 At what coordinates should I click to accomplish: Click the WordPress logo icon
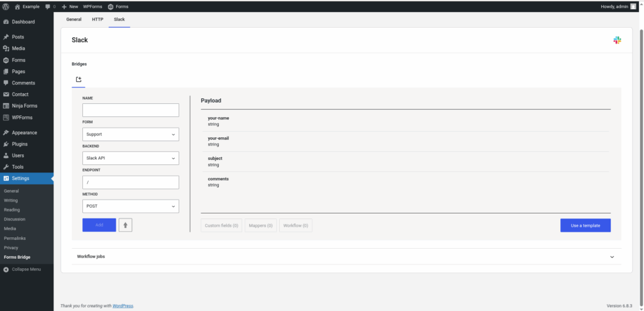(x=6, y=6)
